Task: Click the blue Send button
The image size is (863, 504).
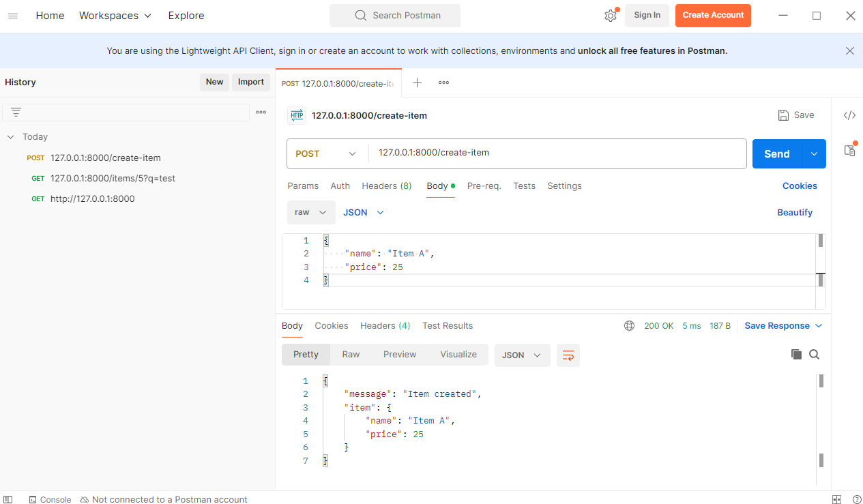Action: 776,154
